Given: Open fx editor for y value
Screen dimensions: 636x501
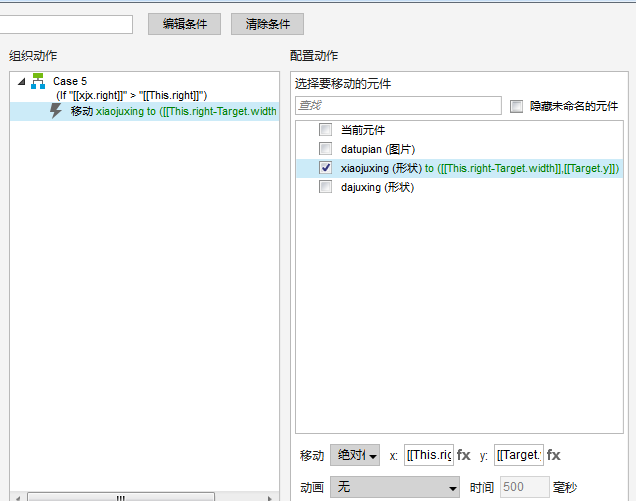Looking at the screenshot, I should (554, 455).
